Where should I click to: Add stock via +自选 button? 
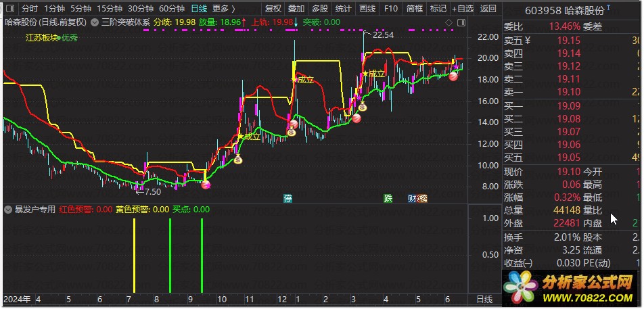[463, 8]
